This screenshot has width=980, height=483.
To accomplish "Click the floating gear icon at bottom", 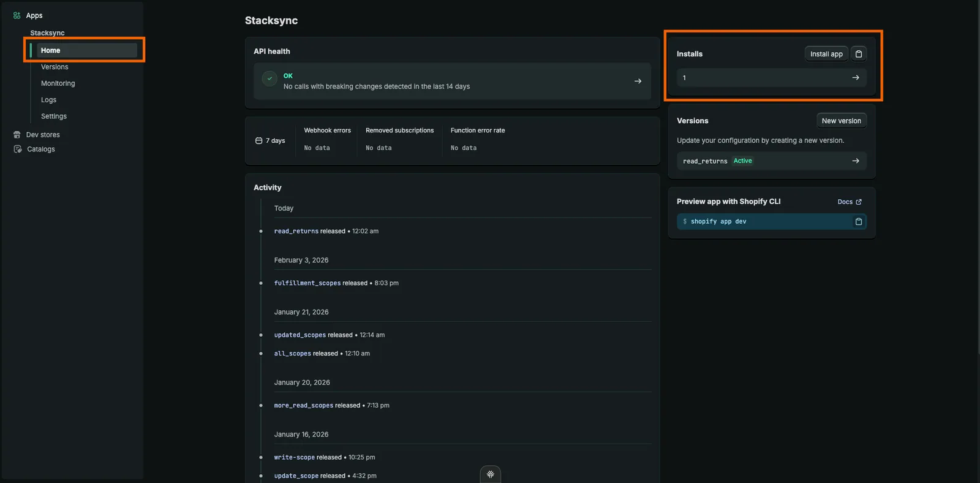I will point(490,474).
